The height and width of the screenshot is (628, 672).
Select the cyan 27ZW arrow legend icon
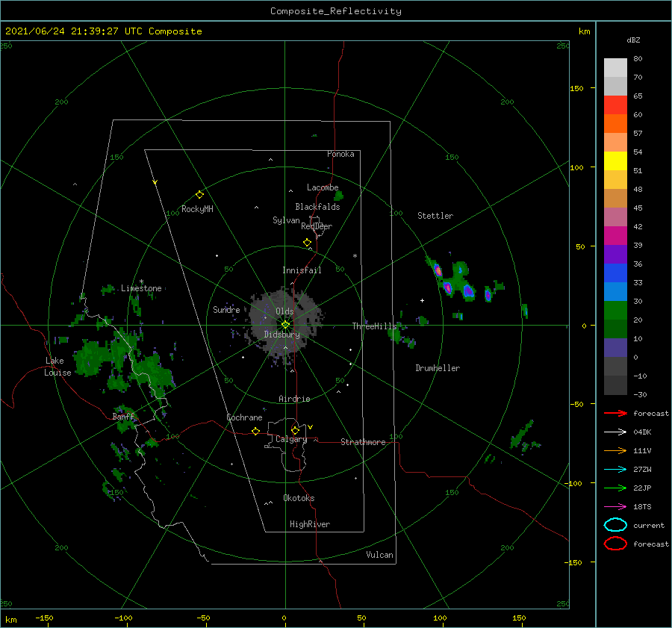615,470
